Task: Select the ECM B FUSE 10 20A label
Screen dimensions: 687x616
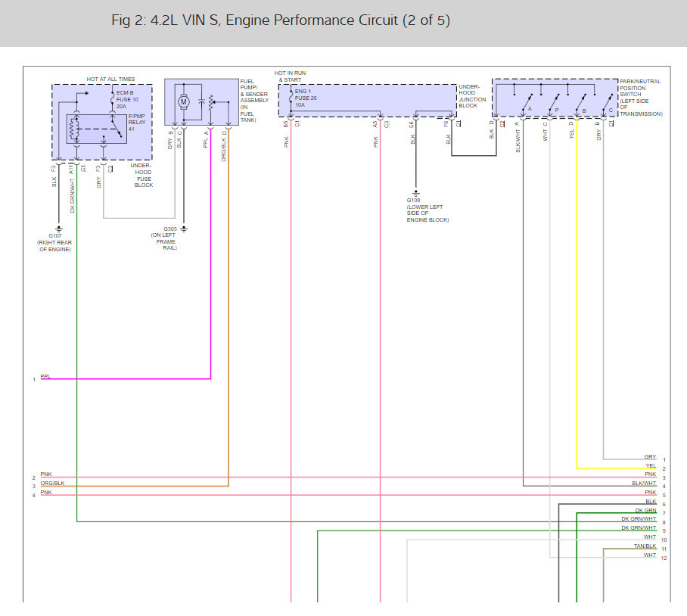Action: pos(127,99)
